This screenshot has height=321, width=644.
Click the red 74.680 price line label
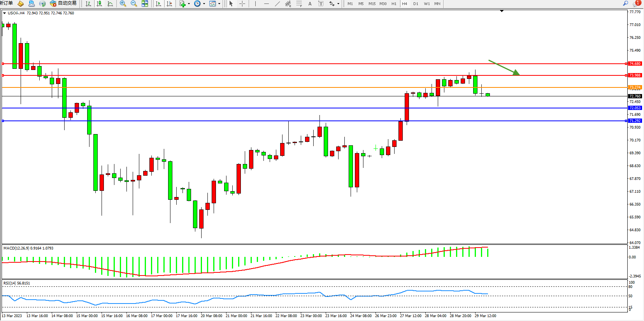635,63
